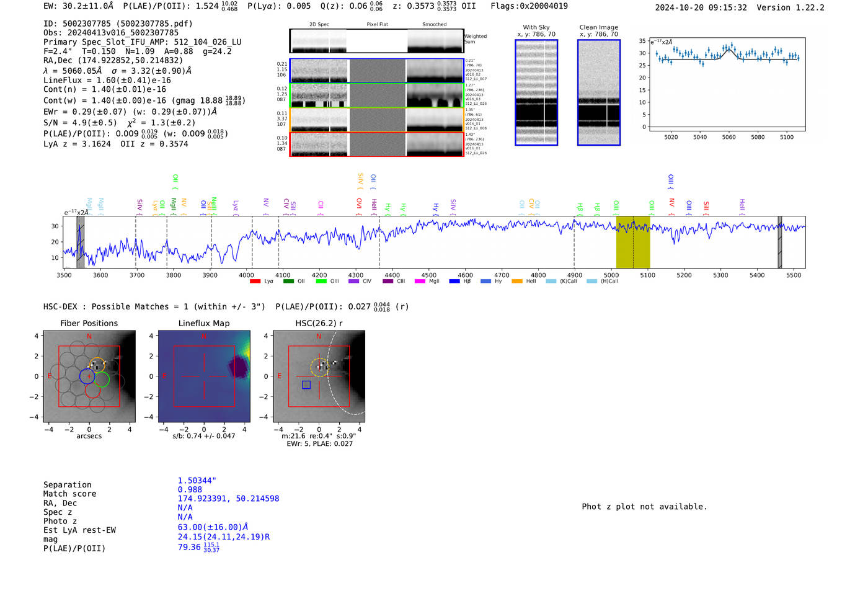The width and height of the screenshot is (868, 591).
Task: Click the green-framed 2D spectrum row
Action: pos(377,96)
